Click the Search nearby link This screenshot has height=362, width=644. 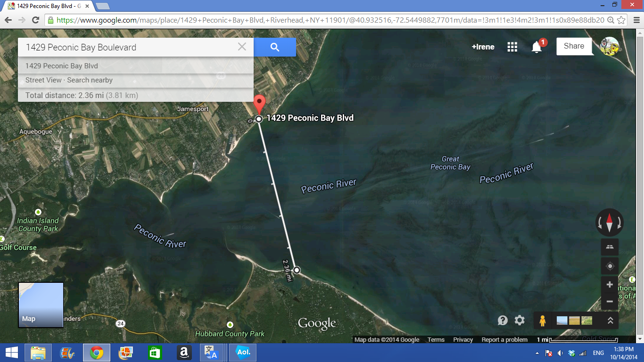point(90,80)
